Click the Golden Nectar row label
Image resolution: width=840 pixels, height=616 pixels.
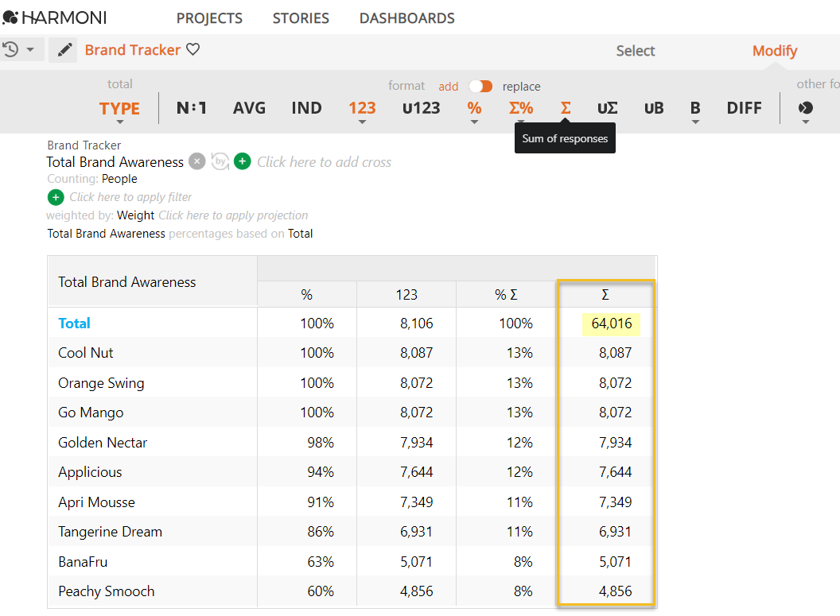(x=103, y=443)
